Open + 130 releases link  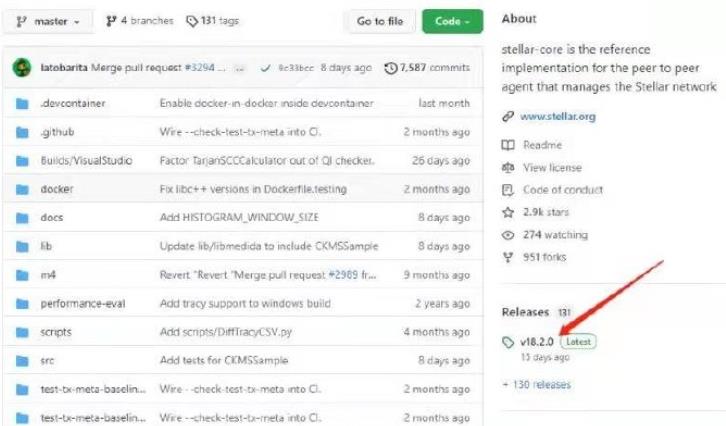coord(537,384)
